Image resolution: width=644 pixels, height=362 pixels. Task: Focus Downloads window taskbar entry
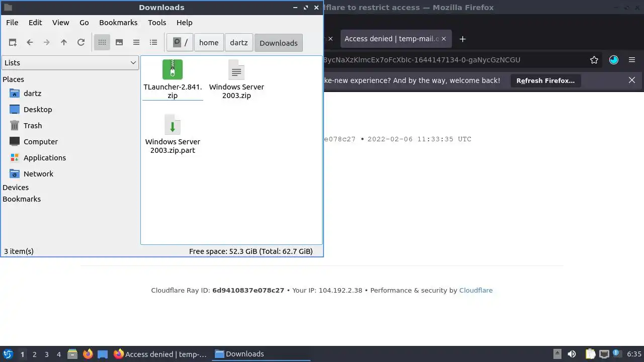pos(261,354)
